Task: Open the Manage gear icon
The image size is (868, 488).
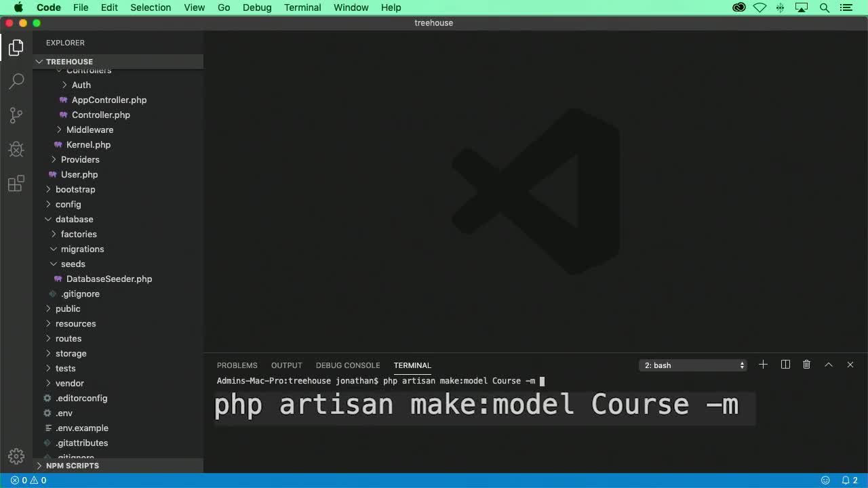Action: coord(16,456)
